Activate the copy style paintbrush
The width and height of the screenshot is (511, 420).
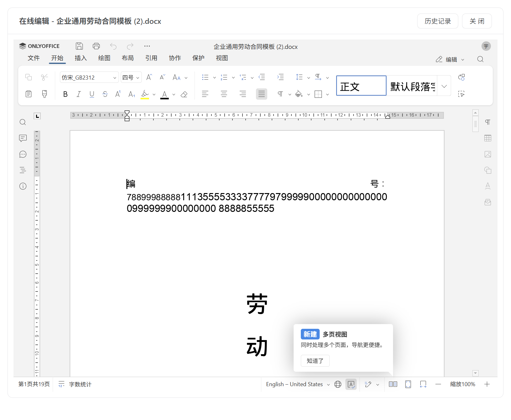point(45,94)
